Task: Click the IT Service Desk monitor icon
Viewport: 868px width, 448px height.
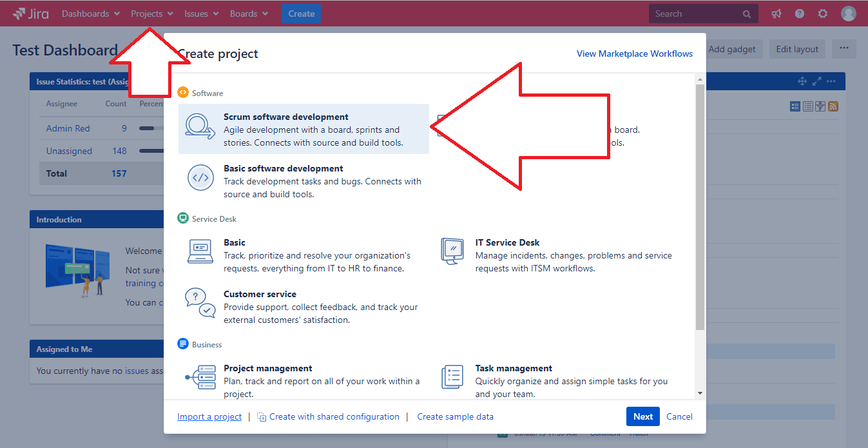Action: click(452, 251)
